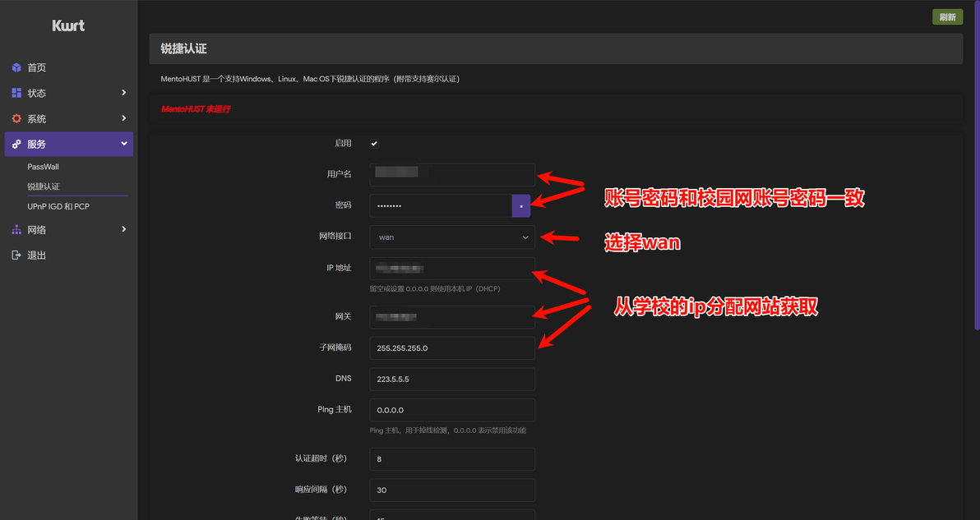The height and width of the screenshot is (520, 980).
Task: Click the 认证超时（秒）label
Action: (x=321, y=458)
